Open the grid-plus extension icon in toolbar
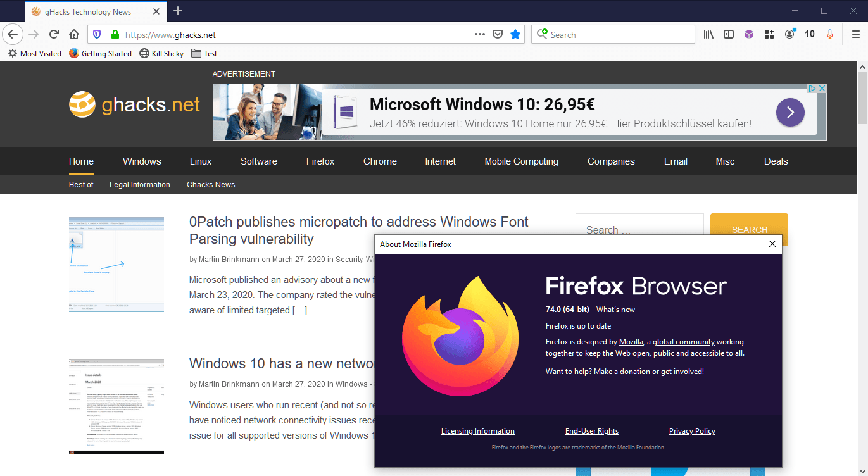The image size is (868, 476). (x=769, y=34)
